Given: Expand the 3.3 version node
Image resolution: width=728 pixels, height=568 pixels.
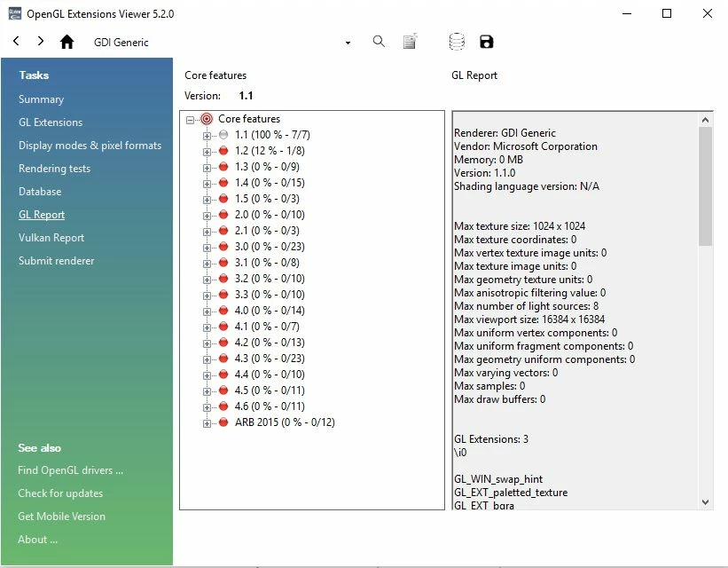Looking at the screenshot, I should [x=207, y=296].
